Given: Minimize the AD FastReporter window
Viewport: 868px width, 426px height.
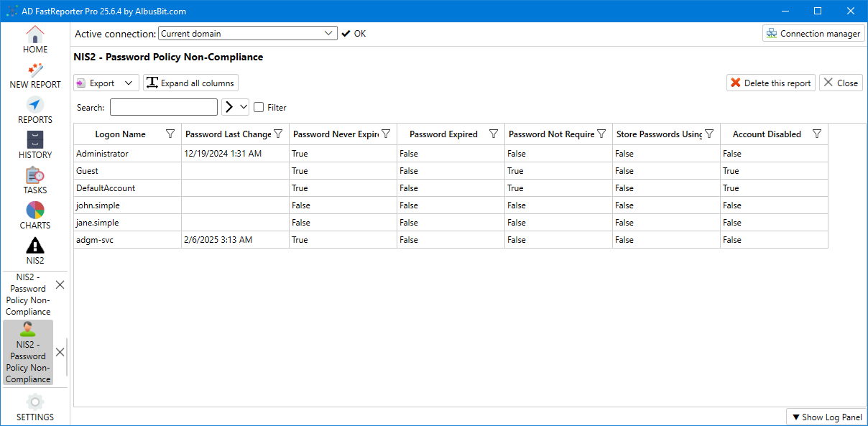Looking at the screenshot, I should pos(785,11).
